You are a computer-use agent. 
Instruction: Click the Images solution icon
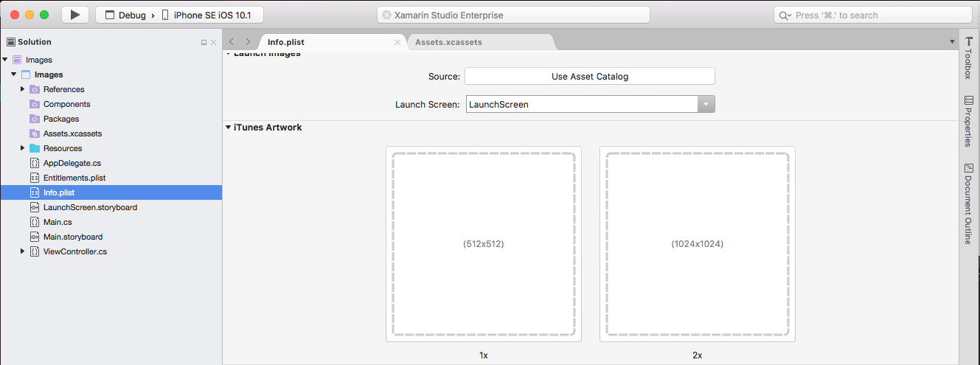17,60
